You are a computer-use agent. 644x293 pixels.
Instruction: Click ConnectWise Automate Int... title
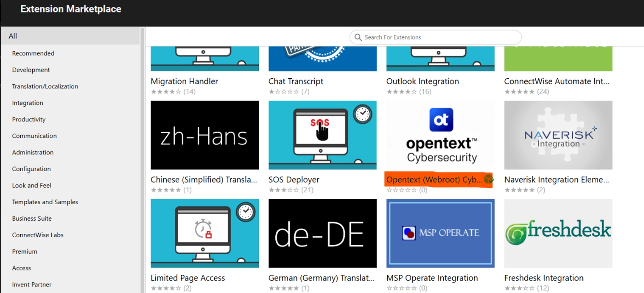pos(557,81)
